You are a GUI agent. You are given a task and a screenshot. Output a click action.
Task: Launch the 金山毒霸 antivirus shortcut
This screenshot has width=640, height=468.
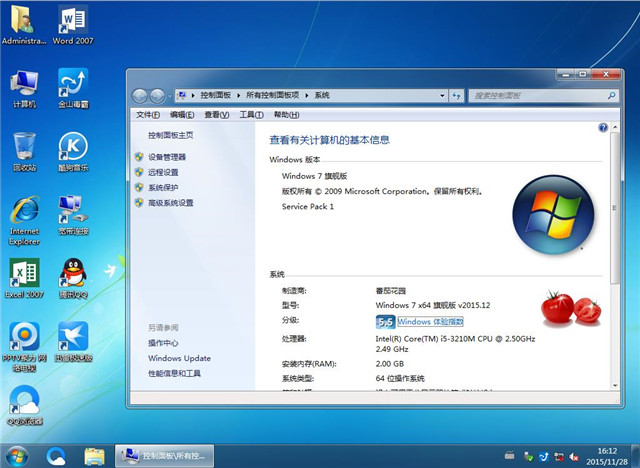(x=73, y=89)
